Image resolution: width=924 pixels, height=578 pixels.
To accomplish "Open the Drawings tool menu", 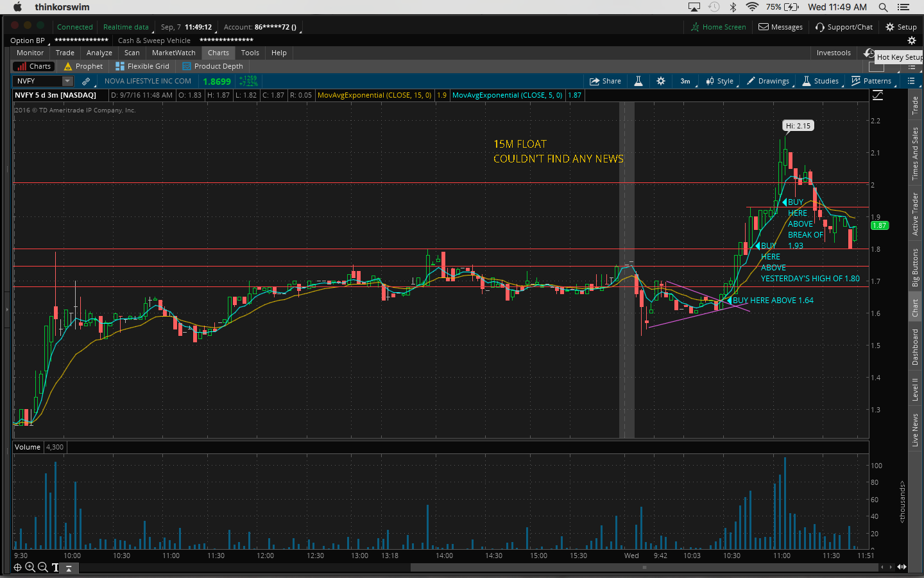I will [x=768, y=81].
